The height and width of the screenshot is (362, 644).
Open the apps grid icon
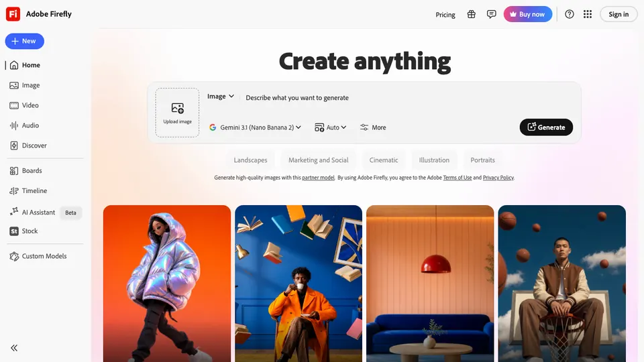[x=588, y=14]
